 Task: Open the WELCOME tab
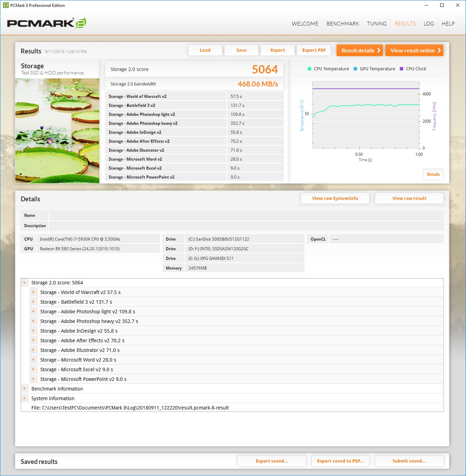pyautogui.click(x=305, y=23)
